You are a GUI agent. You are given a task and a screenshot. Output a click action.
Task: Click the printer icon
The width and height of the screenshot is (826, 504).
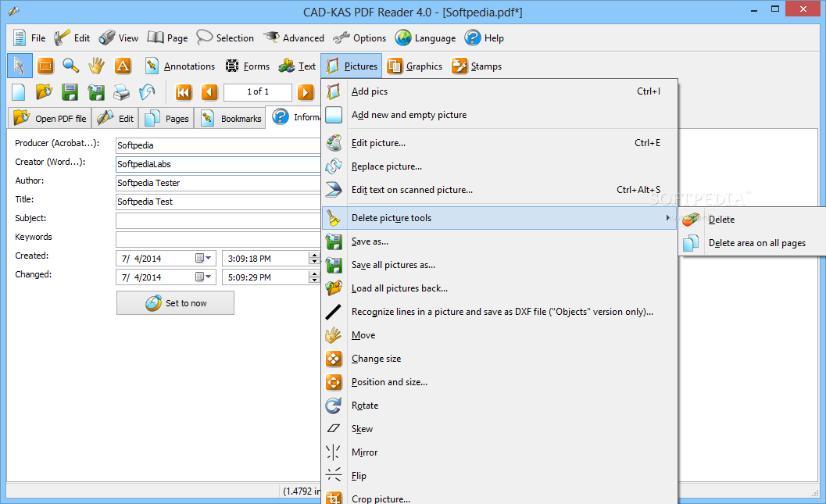pos(122,92)
